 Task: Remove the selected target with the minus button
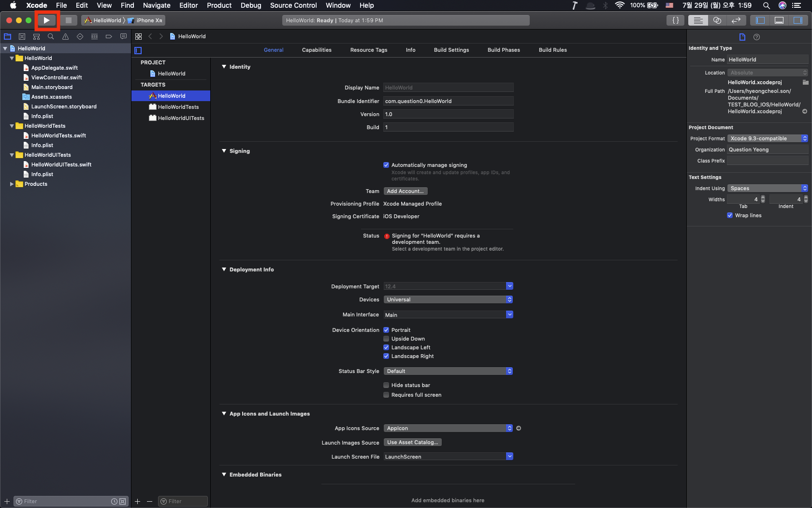149,501
